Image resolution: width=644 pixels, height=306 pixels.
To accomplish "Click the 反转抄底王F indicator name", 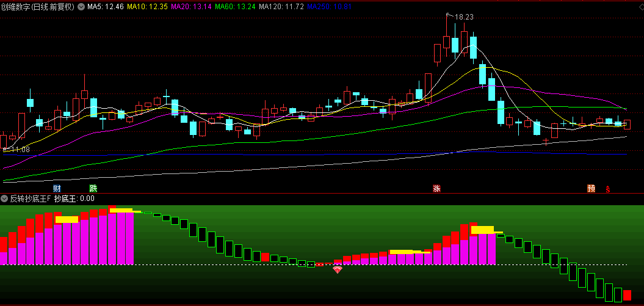I will [x=31, y=199].
